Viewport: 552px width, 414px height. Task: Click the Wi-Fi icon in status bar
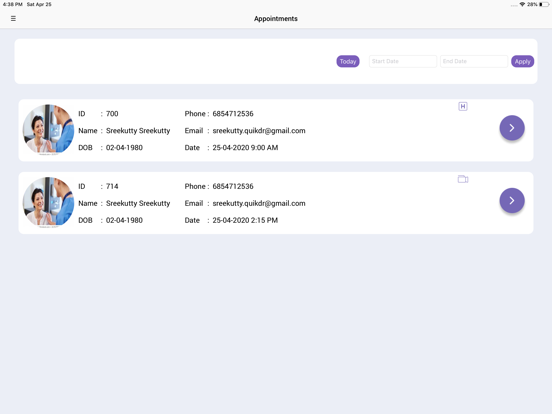point(522,4)
